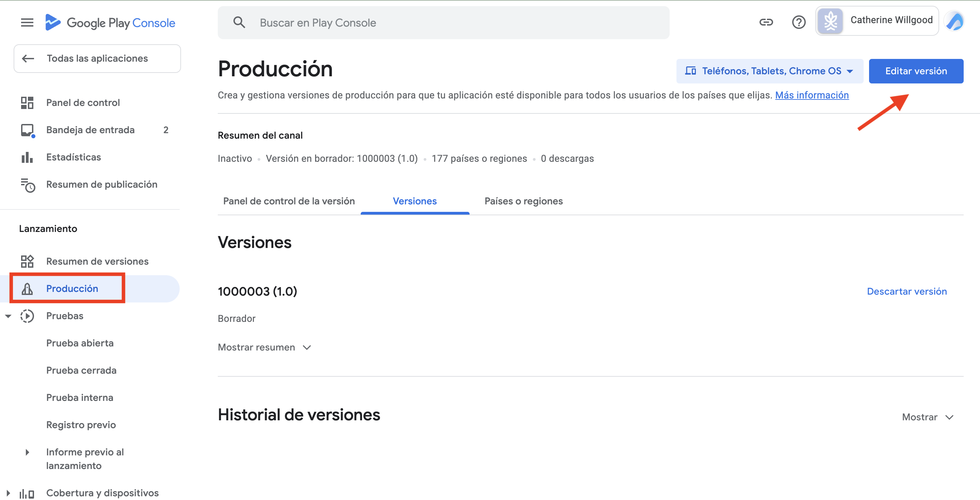Click the back arrow in Todas las aplicaciones

pos(28,59)
